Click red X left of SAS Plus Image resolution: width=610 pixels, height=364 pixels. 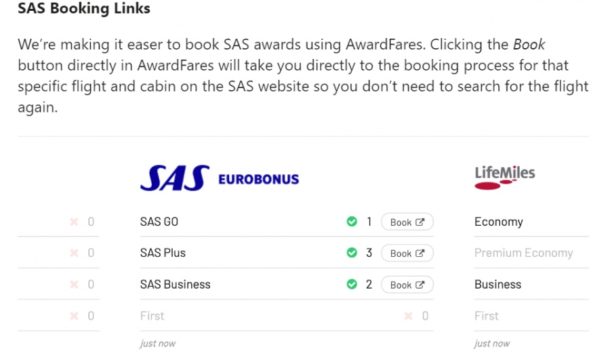(75, 253)
